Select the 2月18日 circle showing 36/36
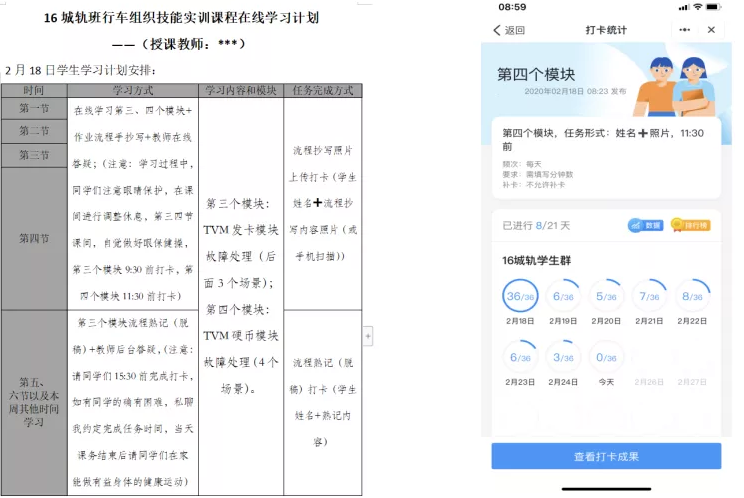This screenshot has height=498, width=744. tap(520, 296)
